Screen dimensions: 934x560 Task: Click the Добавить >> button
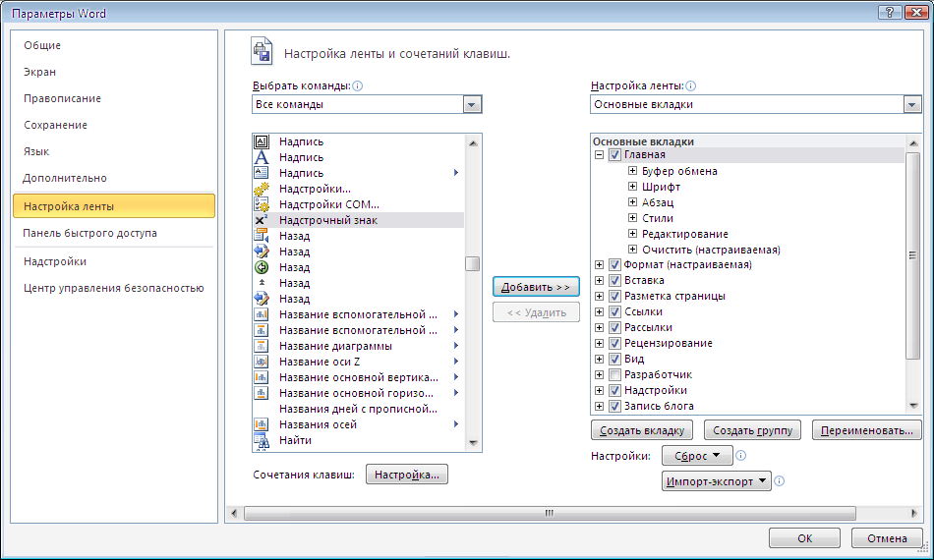[x=536, y=287]
